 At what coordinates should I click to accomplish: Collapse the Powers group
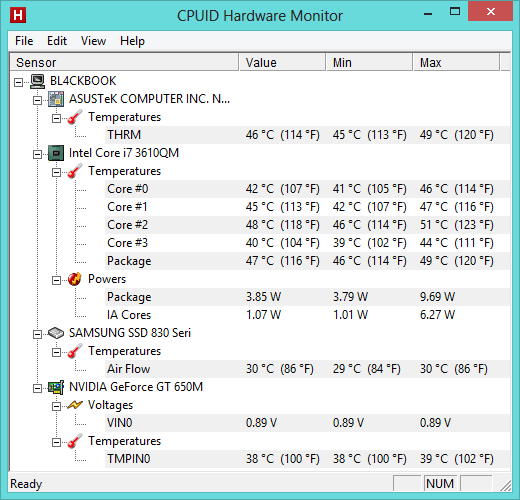57,280
